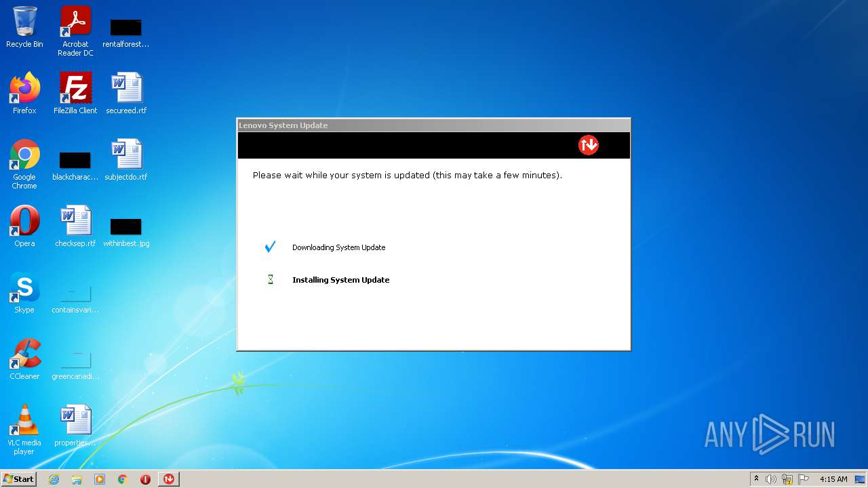This screenshot has height=488, width=868.
Task: Click the 'Downloading System Update' text
Action: [x=339, y=247]
